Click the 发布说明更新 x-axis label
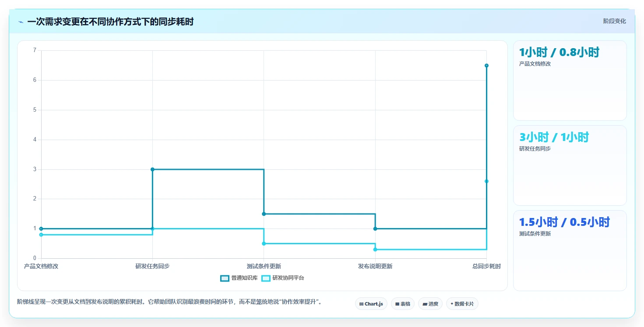This screenshot has height=327, width=644. tap(375, 266)
